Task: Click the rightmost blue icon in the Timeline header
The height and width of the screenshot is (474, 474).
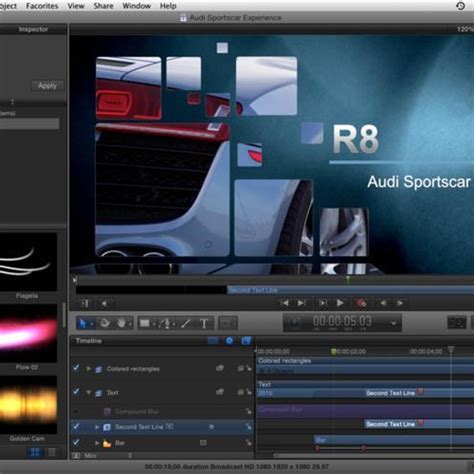Action: click(x=246, y=340)
